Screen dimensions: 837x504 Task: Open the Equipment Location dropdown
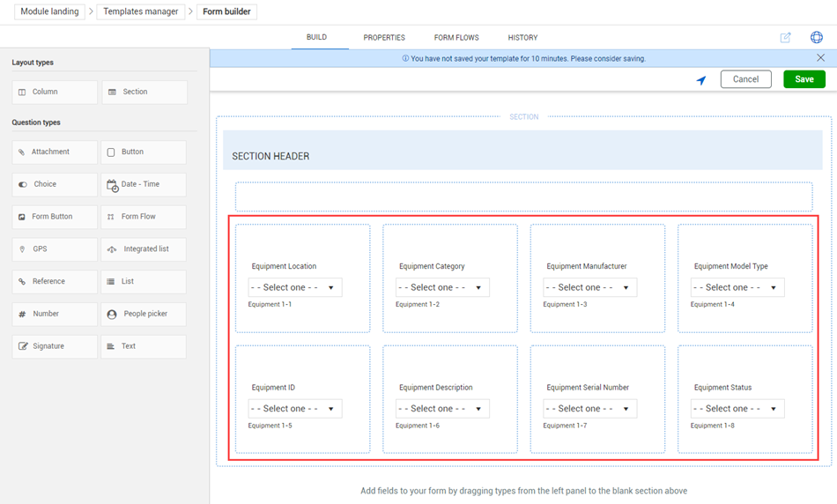pos(294,287)
